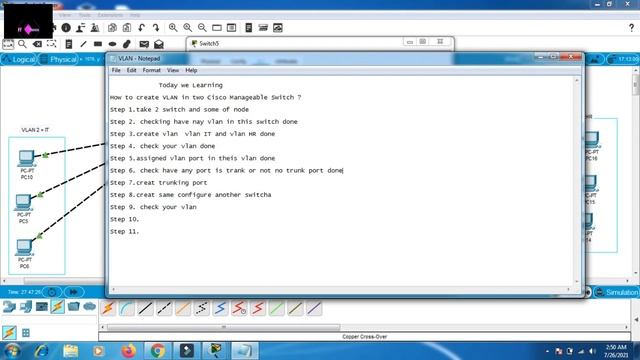Choose the Draw Line tool

83,44
